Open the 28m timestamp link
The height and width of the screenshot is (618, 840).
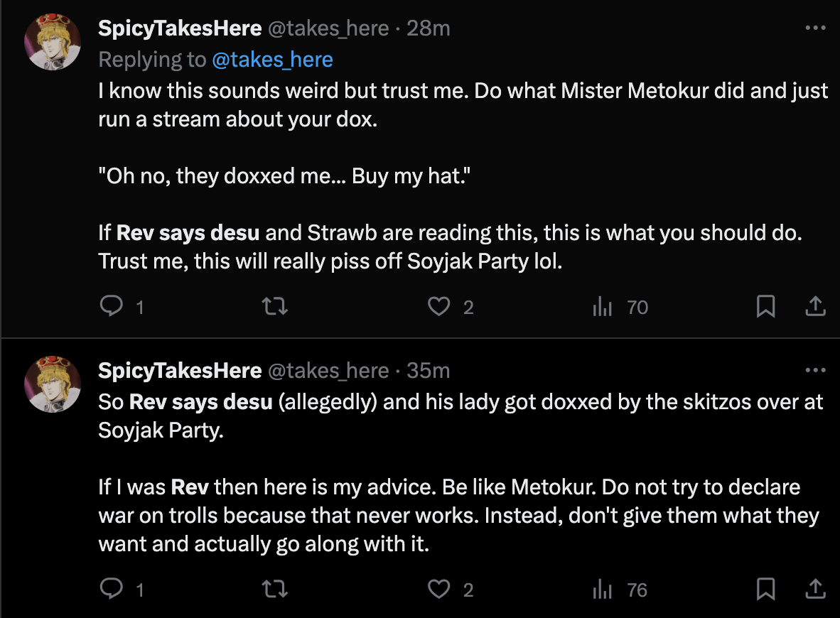[429, 28]
